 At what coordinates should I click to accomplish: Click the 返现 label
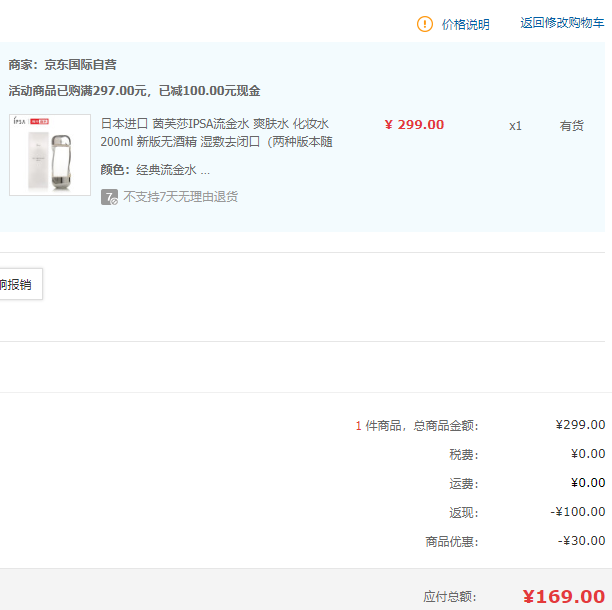(464, 512)
